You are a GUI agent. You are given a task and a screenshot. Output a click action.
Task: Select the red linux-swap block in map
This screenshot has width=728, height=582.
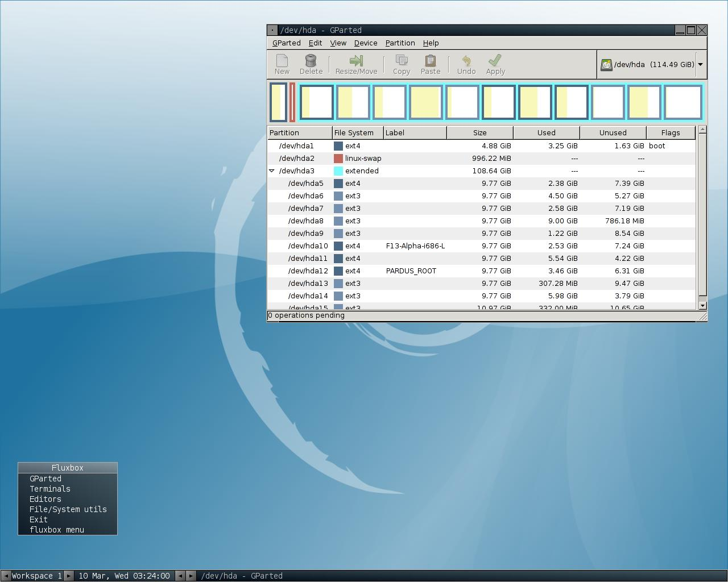(292, 102)
